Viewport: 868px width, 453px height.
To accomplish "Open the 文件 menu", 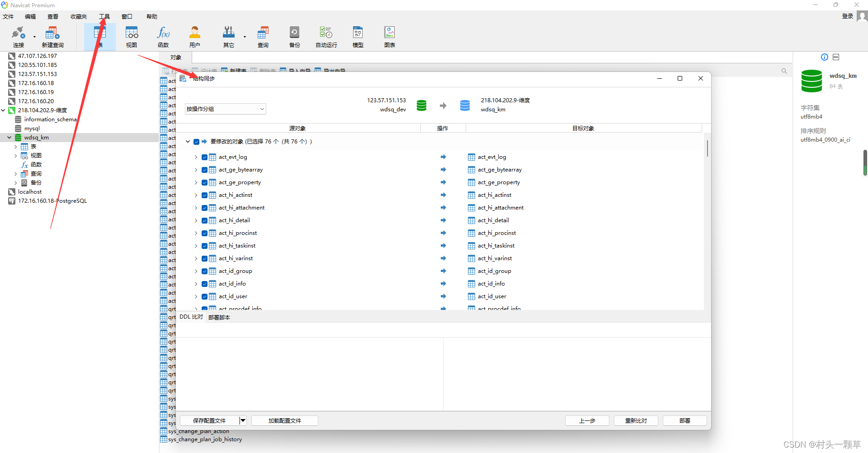I will (8, 17).
